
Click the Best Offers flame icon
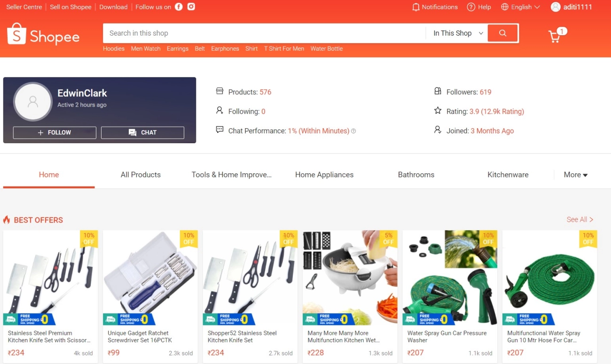pos(7,220)
